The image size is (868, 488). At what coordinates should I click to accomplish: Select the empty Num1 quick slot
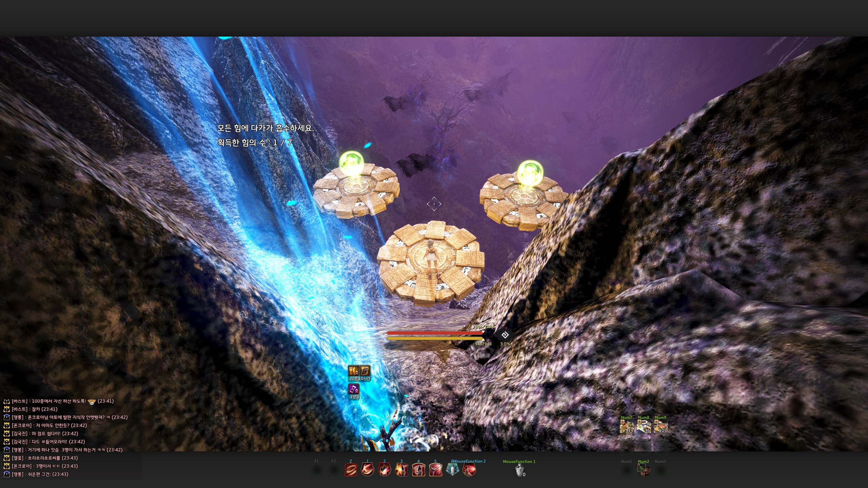(x=627, y=470)
